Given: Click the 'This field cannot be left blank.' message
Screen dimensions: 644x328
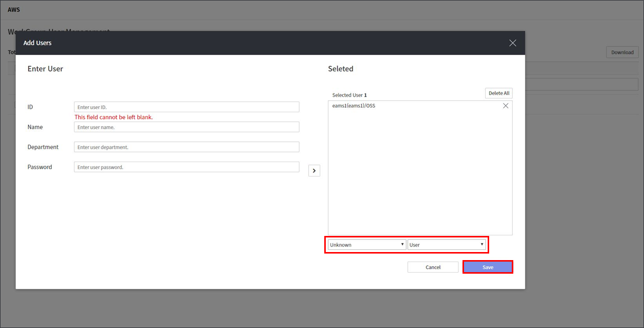Looking at the screenshot, I should click(114, 117).
